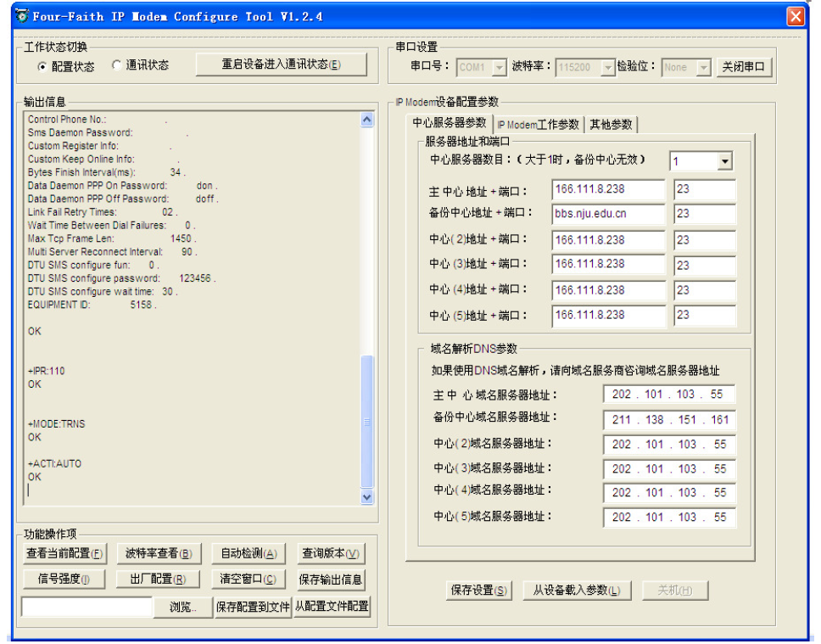Click the Max Tcp Frame Len line
Viewport: 821px width, 644px height.
[112, 238]
